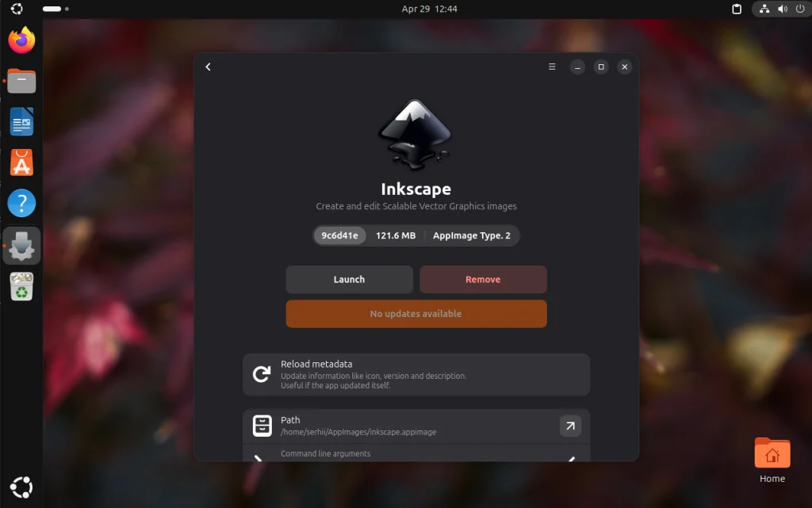Open Trash from the dock
Viewport: 812px width, 508px height.
tap(21, 287)
